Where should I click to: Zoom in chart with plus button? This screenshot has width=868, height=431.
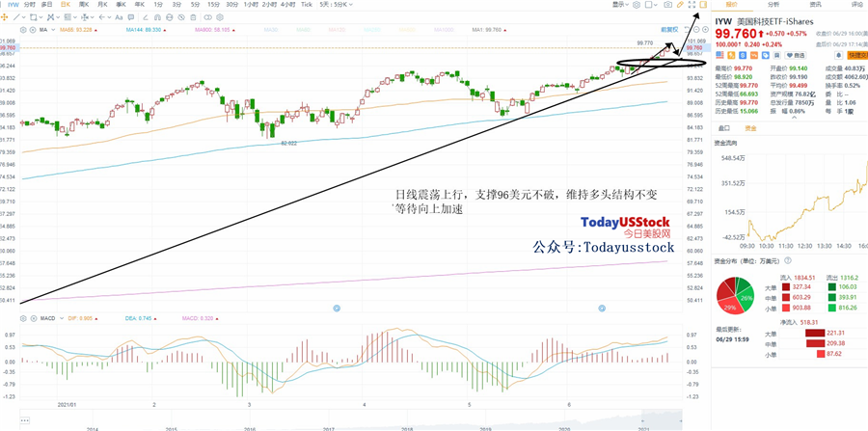pyautogui.click(x=705, y=29)
